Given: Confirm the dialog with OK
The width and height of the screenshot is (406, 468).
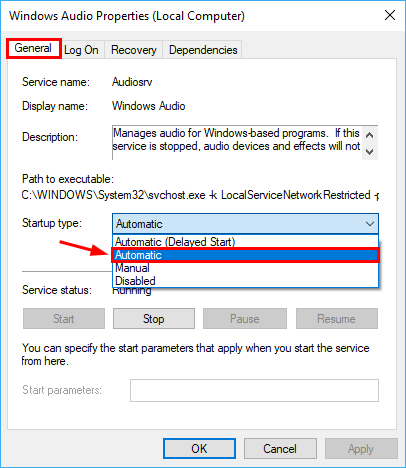Looking at the screenshot, I should [199, 449].
